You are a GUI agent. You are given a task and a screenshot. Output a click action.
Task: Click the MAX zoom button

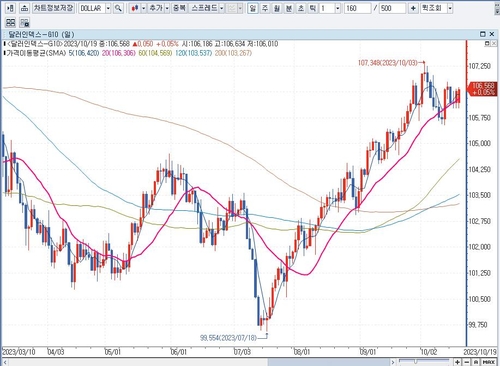(x=489, y=362)
